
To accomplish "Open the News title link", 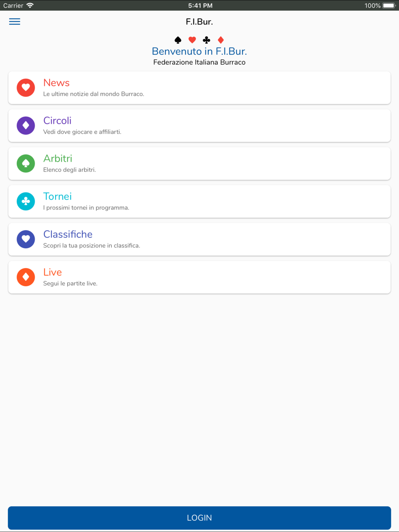I will (56, 83).
